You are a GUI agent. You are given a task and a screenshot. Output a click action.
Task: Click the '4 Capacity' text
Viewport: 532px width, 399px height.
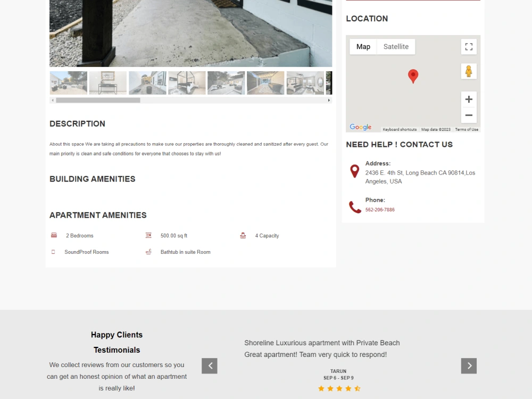pyautogui.click(x=267, y=236)
